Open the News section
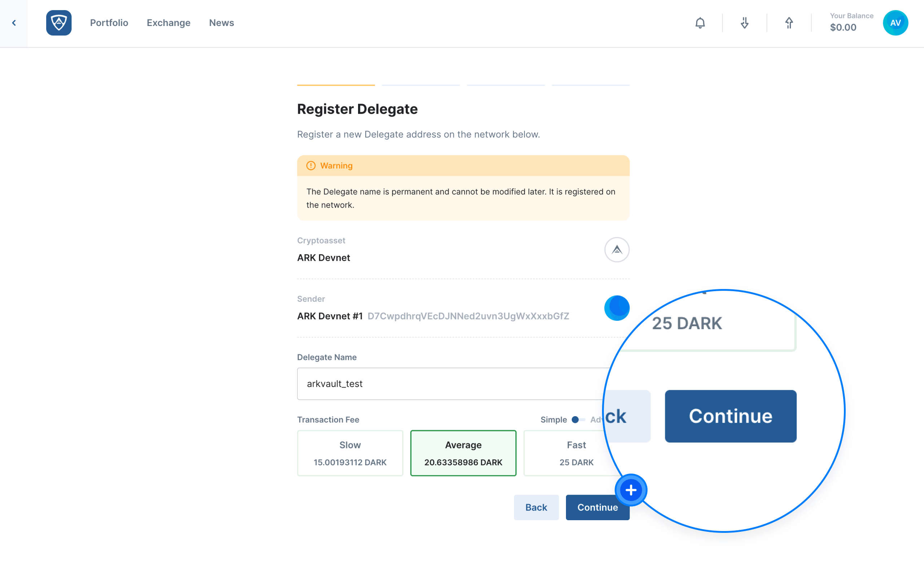Image resolution: width=924 pixels, height=578 pixels. 222,23
